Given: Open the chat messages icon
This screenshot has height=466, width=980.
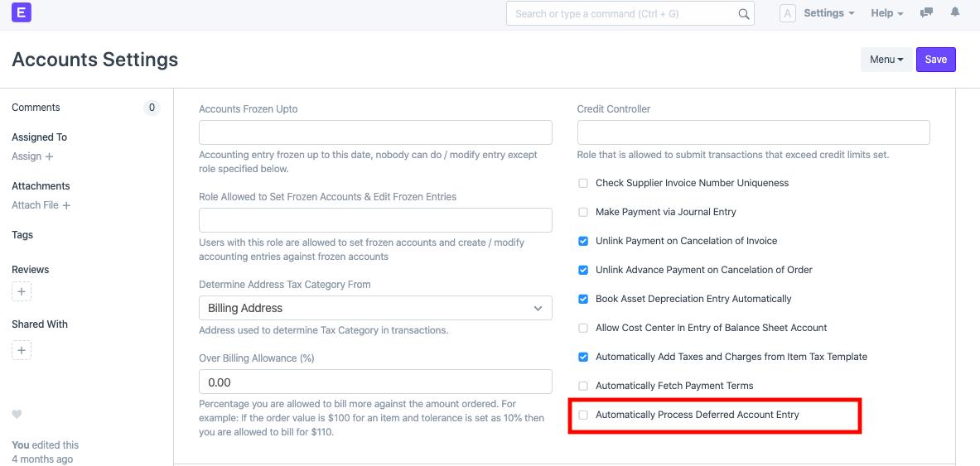Looking at the screenshot, I should click(927, 13).
